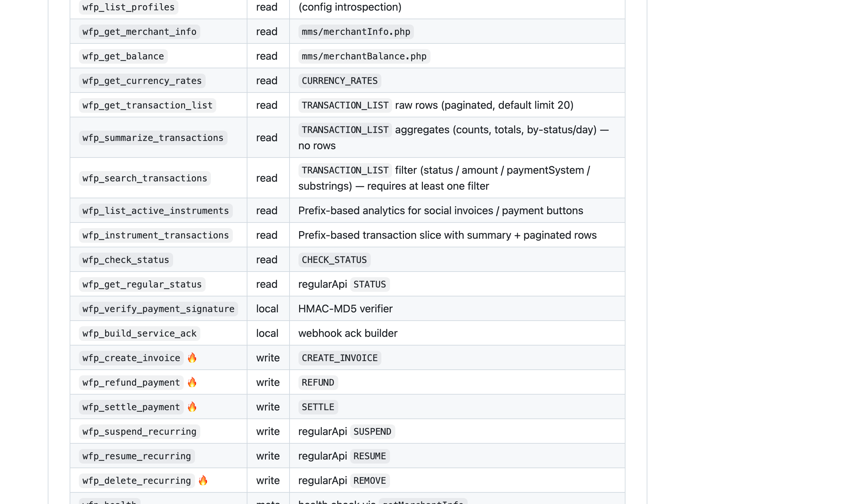The image size is (849, 504).
Task: Click 'read' in wfp_get_balance row
Action: click(267, 56)
